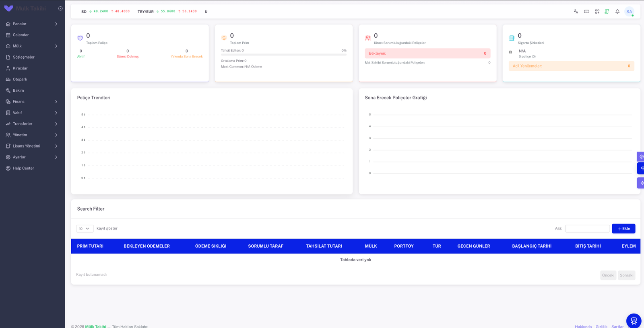The width and height of the screenshot is (644, 328).
Task: Sort by BİTİŞ TARİHİ column header
Action: tap(588, 246)
